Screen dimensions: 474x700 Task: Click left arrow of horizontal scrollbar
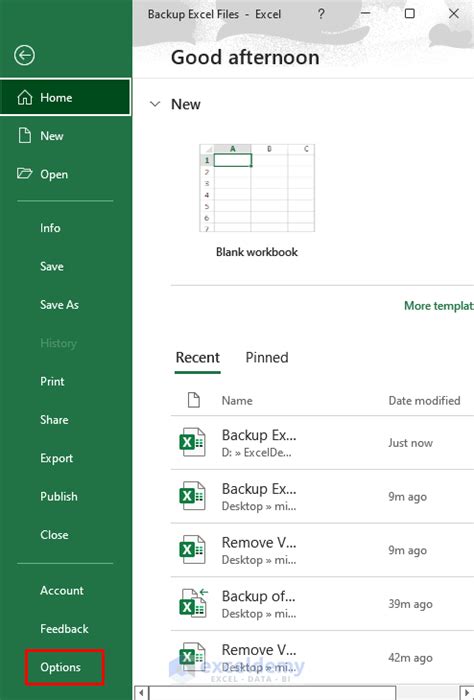pos(141,693)
